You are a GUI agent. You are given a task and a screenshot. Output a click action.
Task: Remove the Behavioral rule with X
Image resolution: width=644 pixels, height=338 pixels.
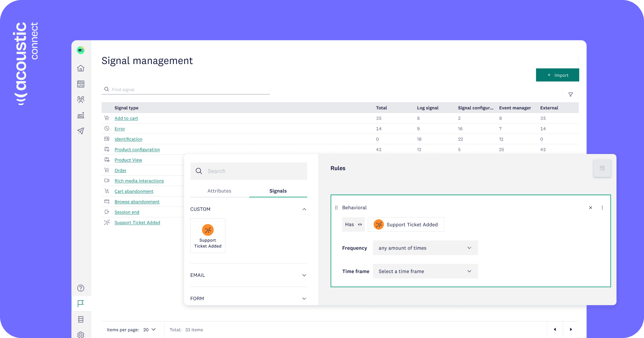(x=591, y=208)
